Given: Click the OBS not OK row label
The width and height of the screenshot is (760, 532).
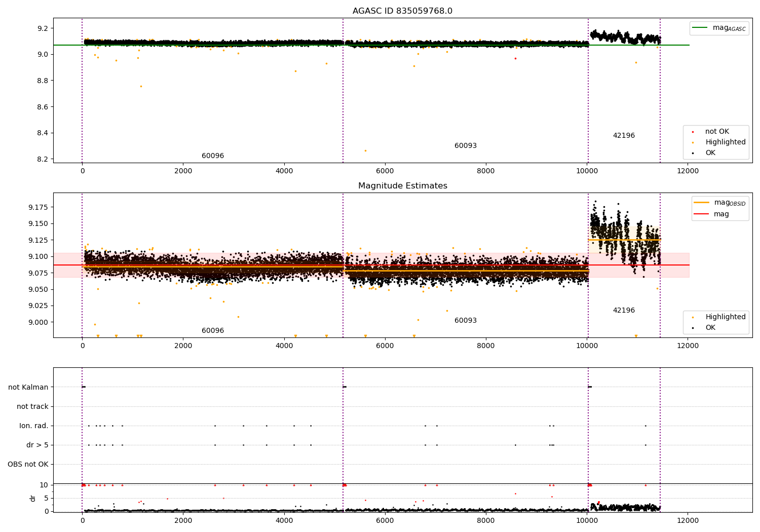Looking at the screenshot, I should pos(28,465).
